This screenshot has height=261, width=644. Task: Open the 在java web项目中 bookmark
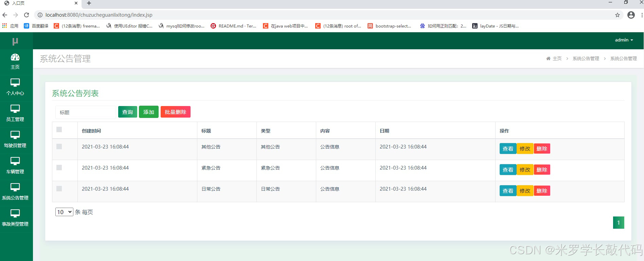click(286, 26)
